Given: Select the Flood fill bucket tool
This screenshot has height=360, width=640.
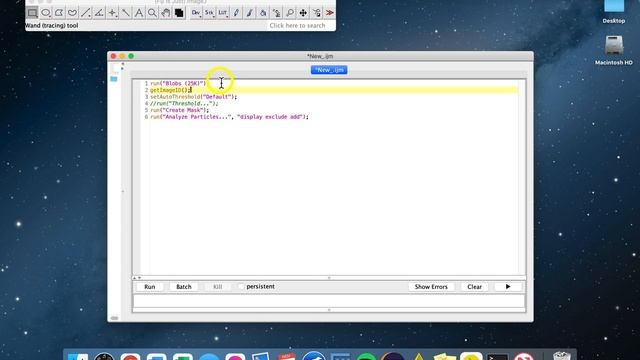Looking at the screenshot, I should tap(263, 13).
